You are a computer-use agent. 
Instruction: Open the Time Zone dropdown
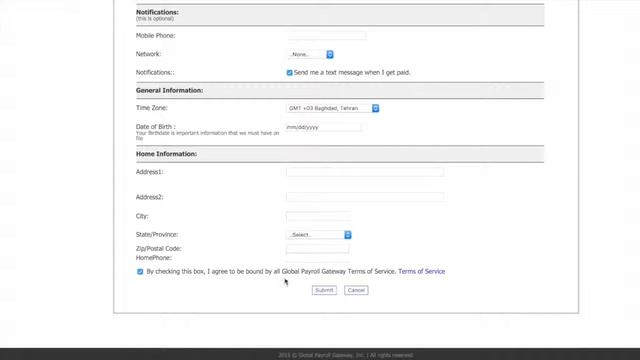click(x=333, y=108)
